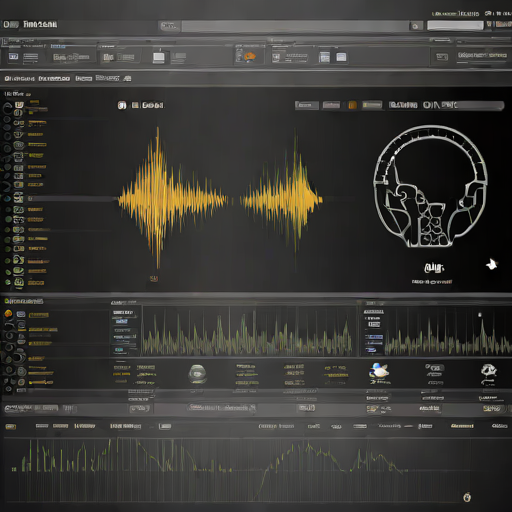Click the white round icon above the waveform

pos(122,105)
